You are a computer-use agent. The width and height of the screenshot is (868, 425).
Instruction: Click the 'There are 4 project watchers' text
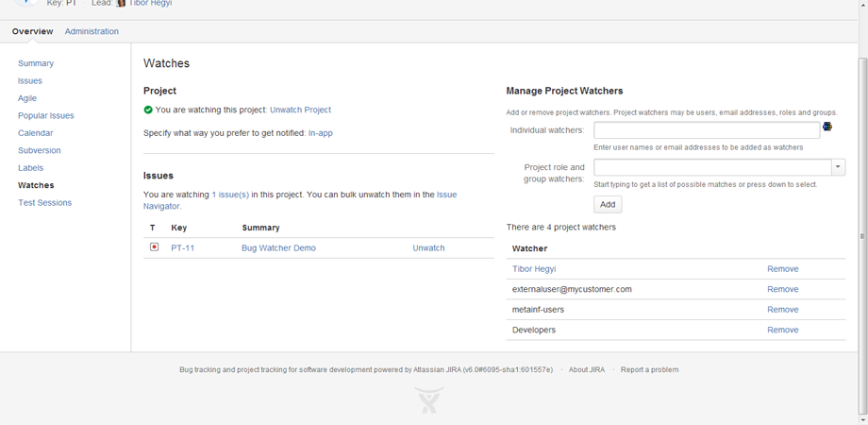click(x=560, y=228)
